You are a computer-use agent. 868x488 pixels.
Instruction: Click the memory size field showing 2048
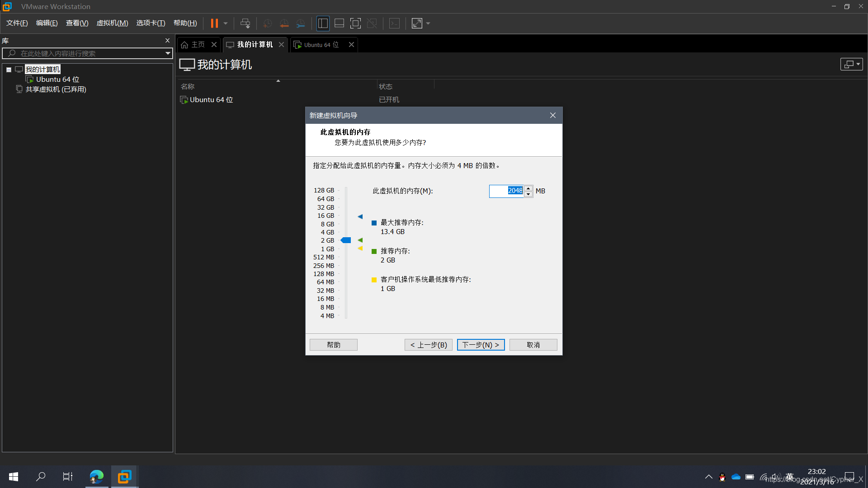tap(506, 191)
